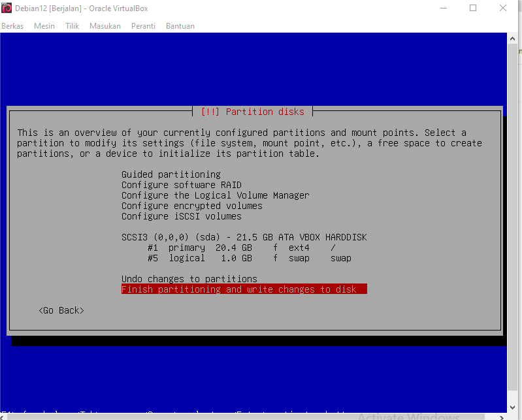Open the Bantuan menu
522x420 pixels.
point(180,26)
